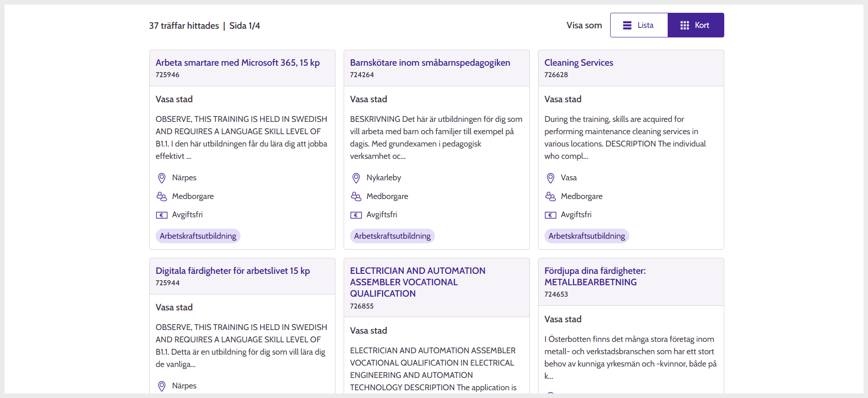The height and width of the screenshot is (398, 868).
Task: Click description starting 'BESKRIVNING Det här är'
Action: 436,137
